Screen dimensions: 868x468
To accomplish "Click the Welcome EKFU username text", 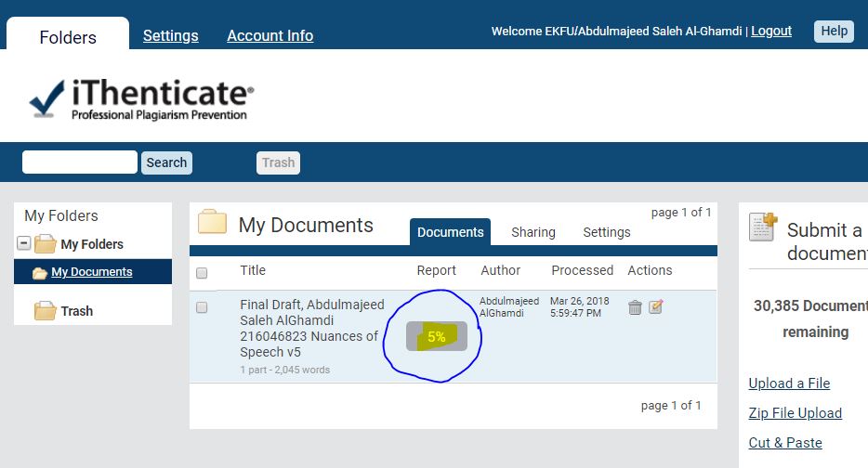I will [x=617, y=31].
